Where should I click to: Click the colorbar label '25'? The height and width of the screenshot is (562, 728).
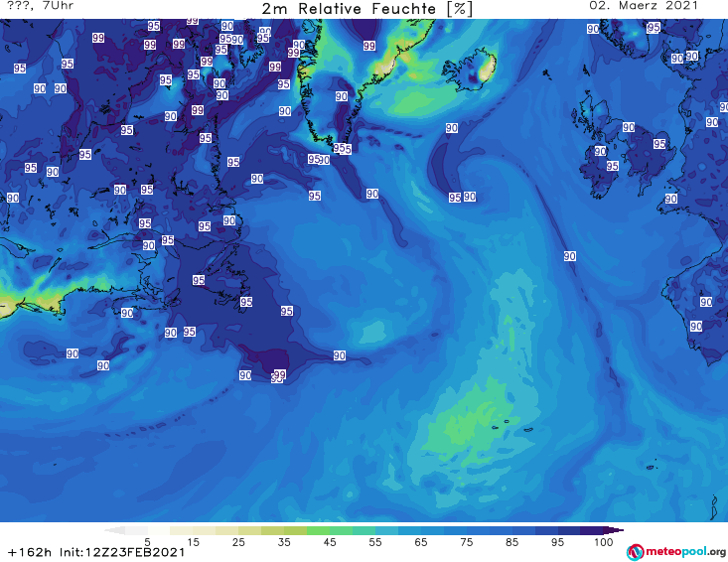pyautogui.click(x=238, y=542)
